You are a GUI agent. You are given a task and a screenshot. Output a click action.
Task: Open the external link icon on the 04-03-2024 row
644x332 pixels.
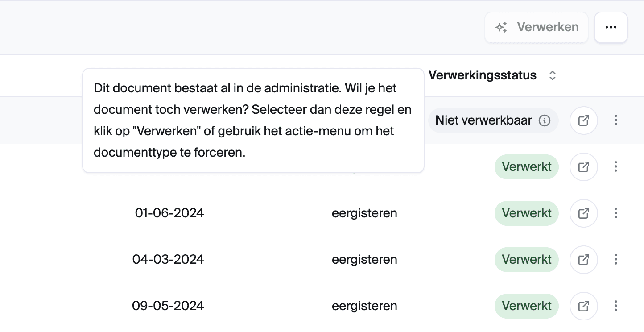click(x=583, y=259)
